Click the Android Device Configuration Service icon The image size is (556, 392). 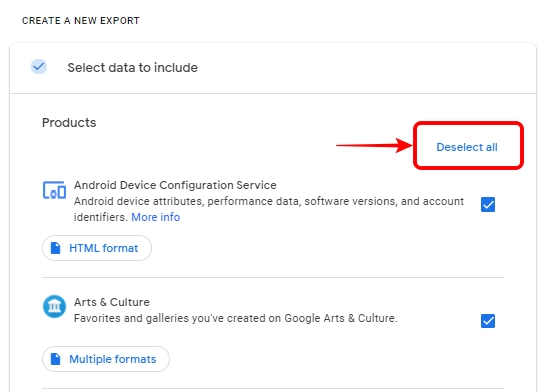pyautogui.click(x=54, y=191)
